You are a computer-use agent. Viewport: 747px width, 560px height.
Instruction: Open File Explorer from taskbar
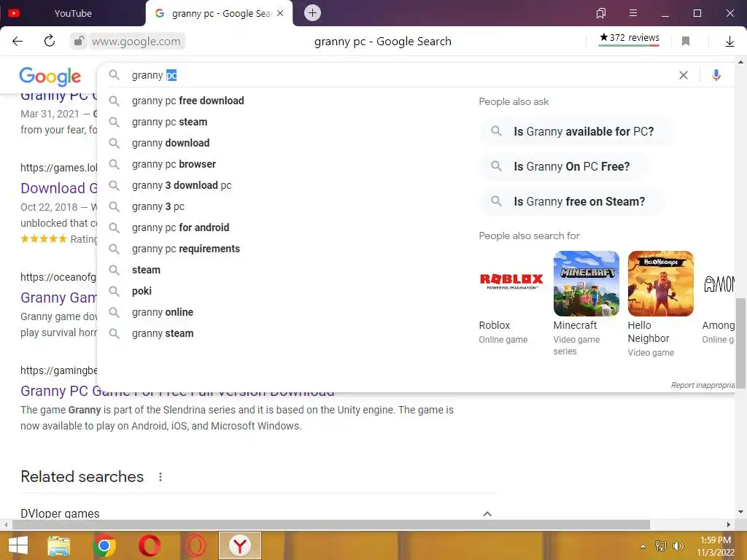pos(58,545)
